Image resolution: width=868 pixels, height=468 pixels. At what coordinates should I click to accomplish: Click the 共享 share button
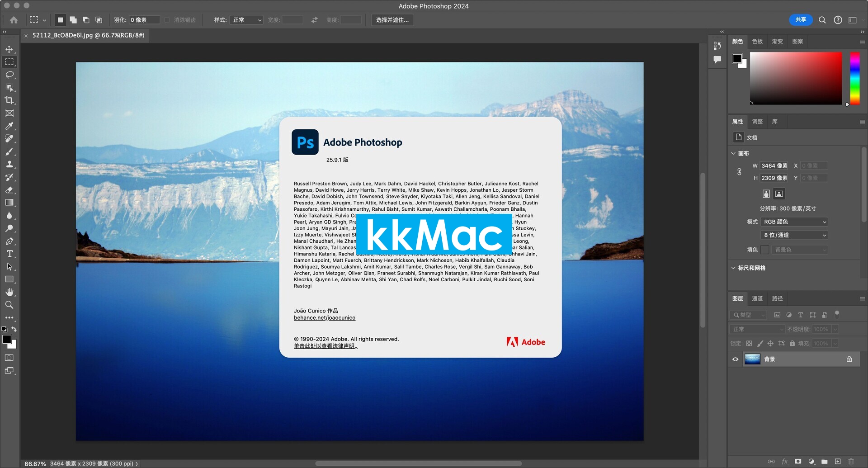click(x=801, y=20)
